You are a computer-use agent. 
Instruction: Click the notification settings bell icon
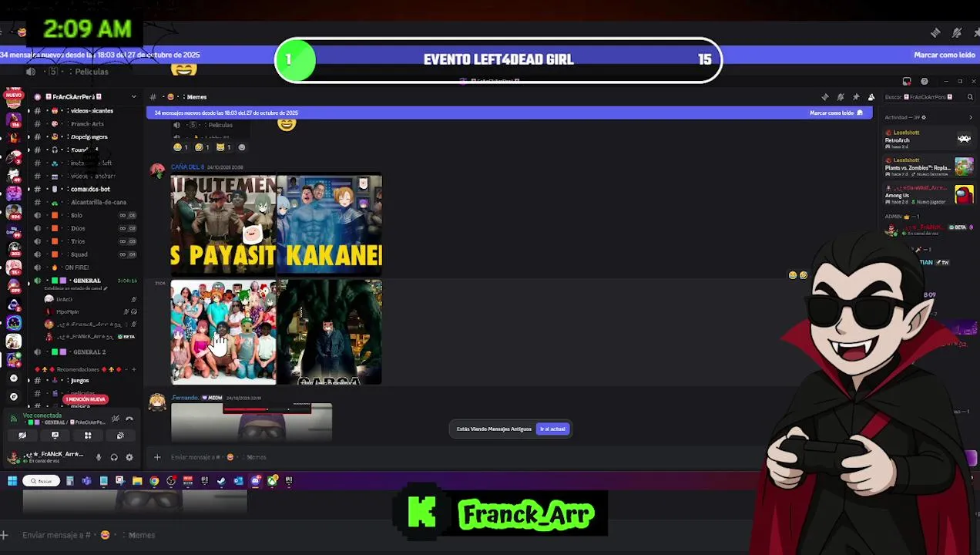click(x=841, y=97)
